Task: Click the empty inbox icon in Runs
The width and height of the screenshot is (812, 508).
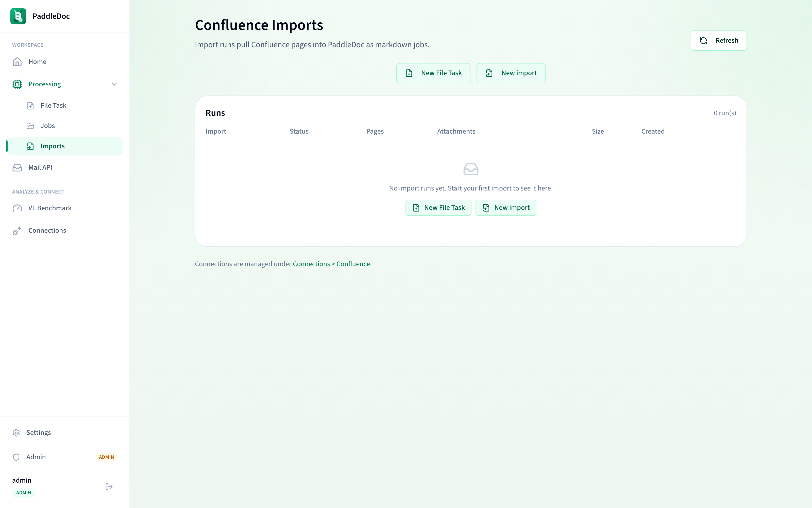Action: (471, 169)
